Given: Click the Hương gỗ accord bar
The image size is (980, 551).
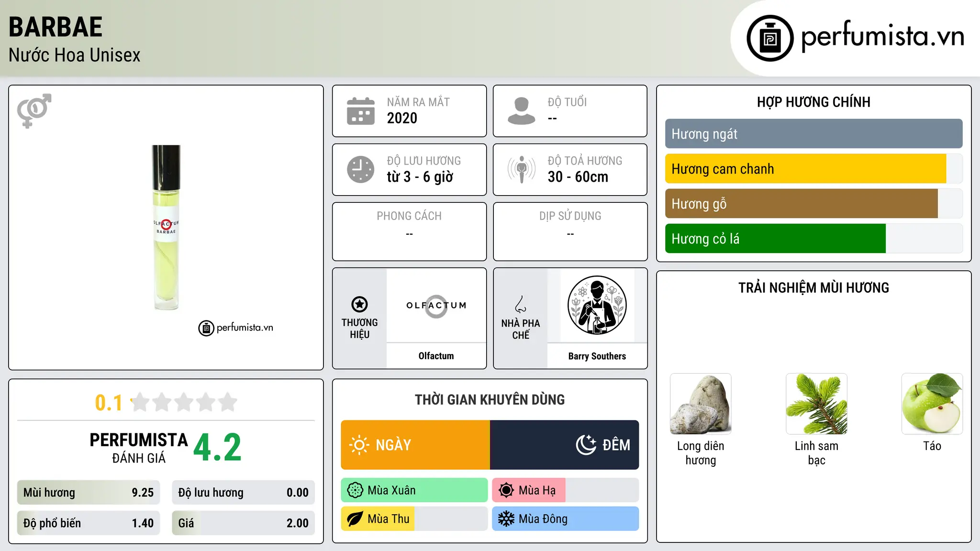Looking at the screenshot, I should (x=813, y=203).
